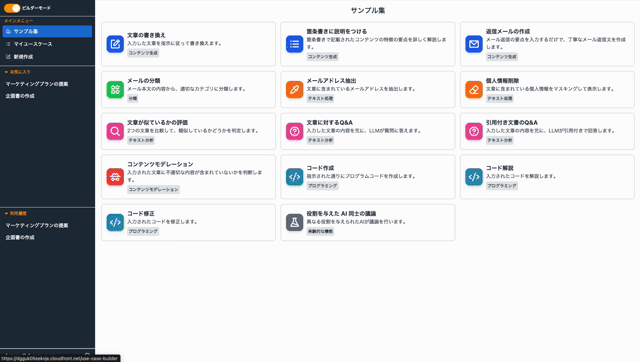Click the red コンテンツモデレーション icon
640x362 pixels.
(x=115, y=177)
